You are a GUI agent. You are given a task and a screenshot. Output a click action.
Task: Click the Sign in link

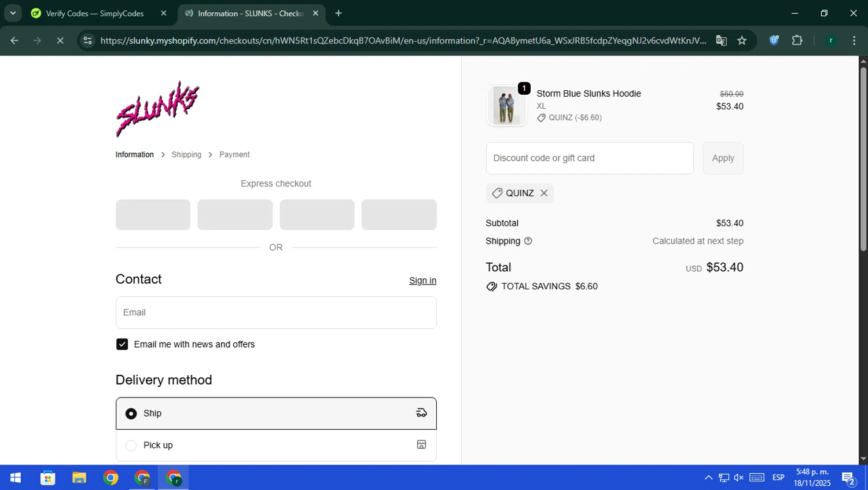pos(422,281)
